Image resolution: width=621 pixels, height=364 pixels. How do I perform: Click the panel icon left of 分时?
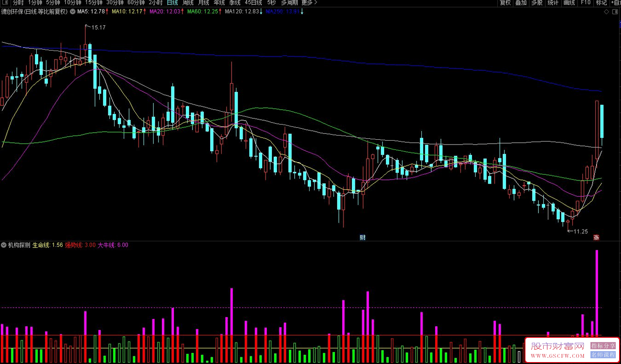pyautogui.click(x=5, y=3)
